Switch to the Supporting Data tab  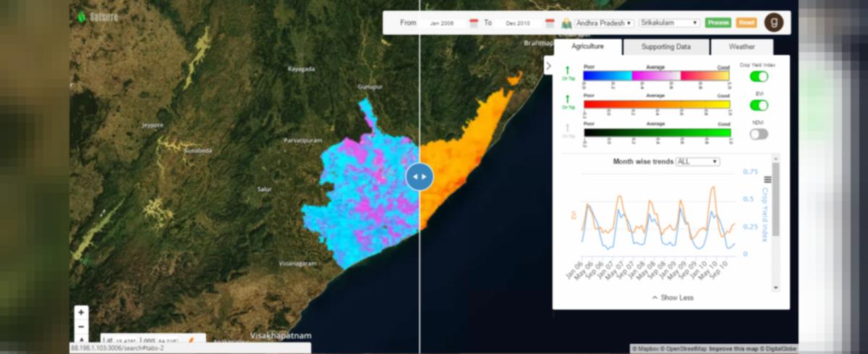[666, 47]
